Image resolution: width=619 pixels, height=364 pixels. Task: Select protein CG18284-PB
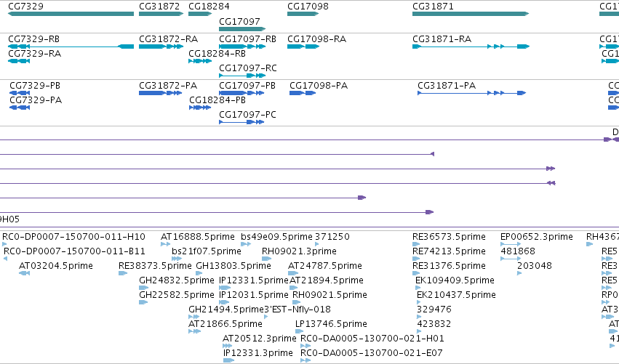[200, 108]
